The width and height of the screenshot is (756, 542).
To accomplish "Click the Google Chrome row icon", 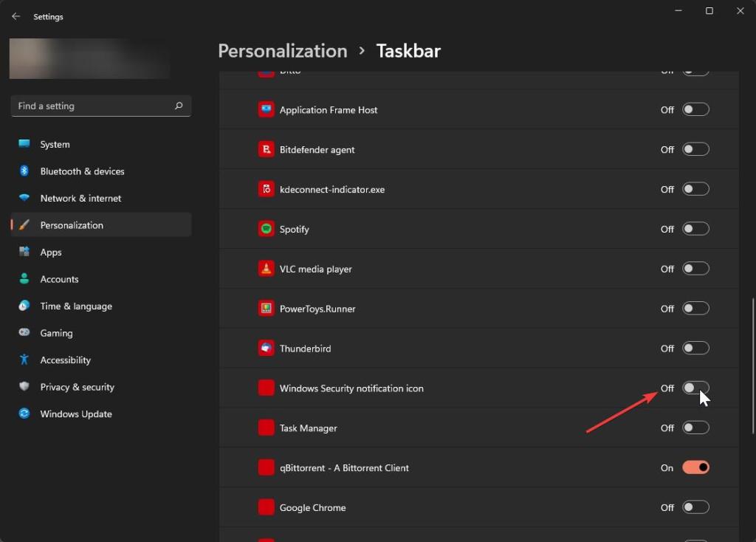I will pyautogui.click(x=266, y=507).
